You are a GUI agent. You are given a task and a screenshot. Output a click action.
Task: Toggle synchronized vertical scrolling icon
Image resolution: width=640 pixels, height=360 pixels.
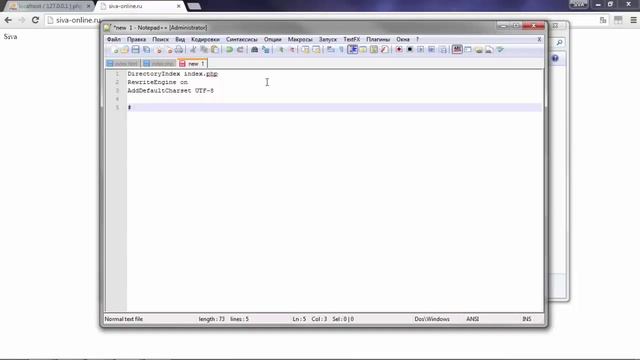305,50
